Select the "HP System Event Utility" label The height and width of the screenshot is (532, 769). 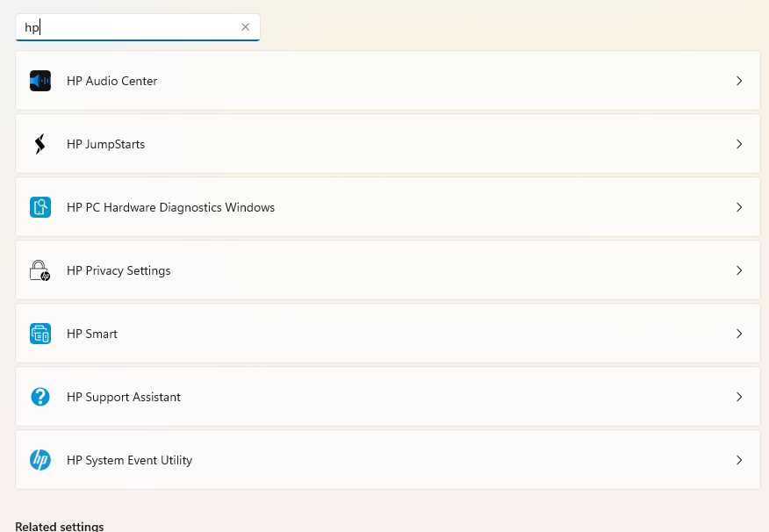pos(129,460)
